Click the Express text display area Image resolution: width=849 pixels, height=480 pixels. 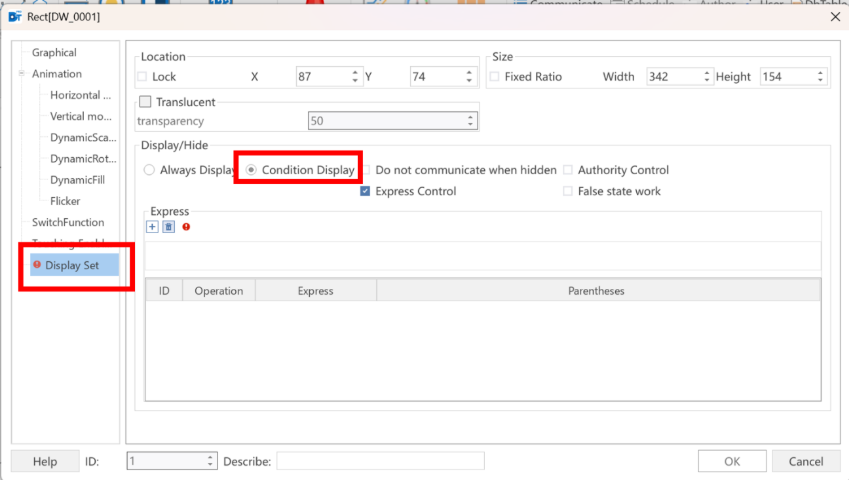point(483,255)
